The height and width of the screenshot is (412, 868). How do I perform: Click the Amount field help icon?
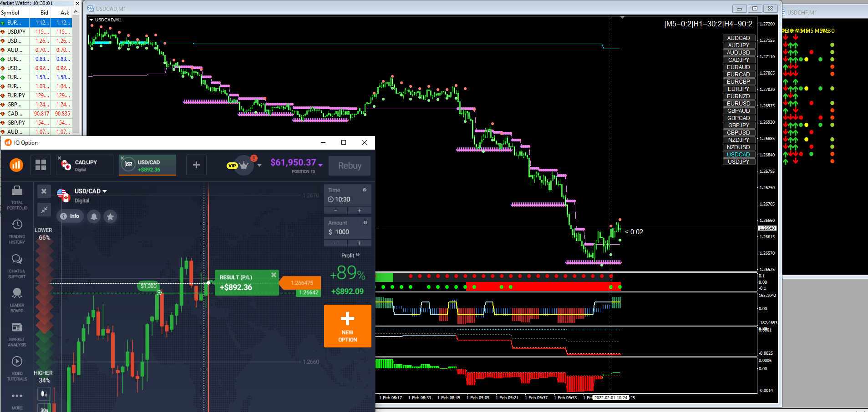pyautogui.click(x=365, y=223)
